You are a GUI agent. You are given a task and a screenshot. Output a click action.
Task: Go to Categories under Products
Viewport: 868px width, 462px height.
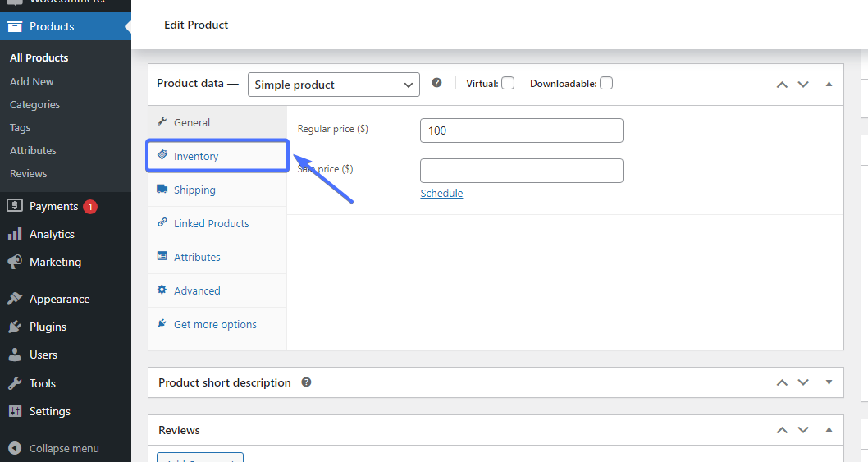click(34, 104)
